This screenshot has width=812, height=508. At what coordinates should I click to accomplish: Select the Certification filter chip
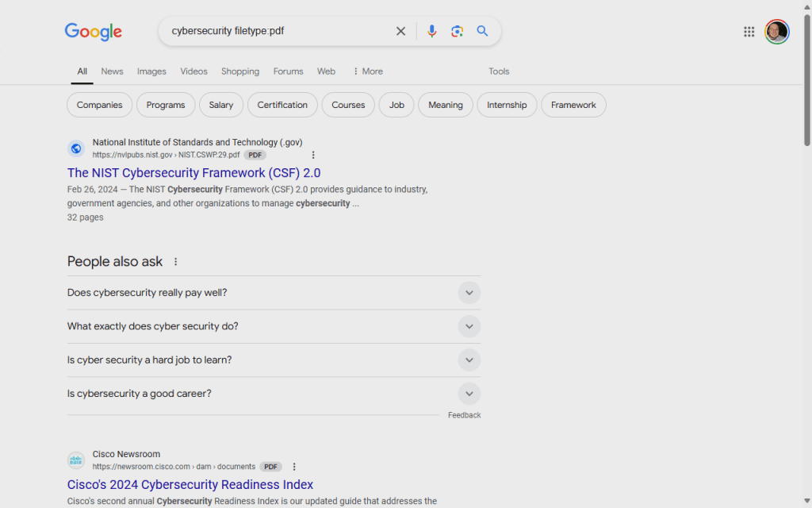click(x=282, y=105)
